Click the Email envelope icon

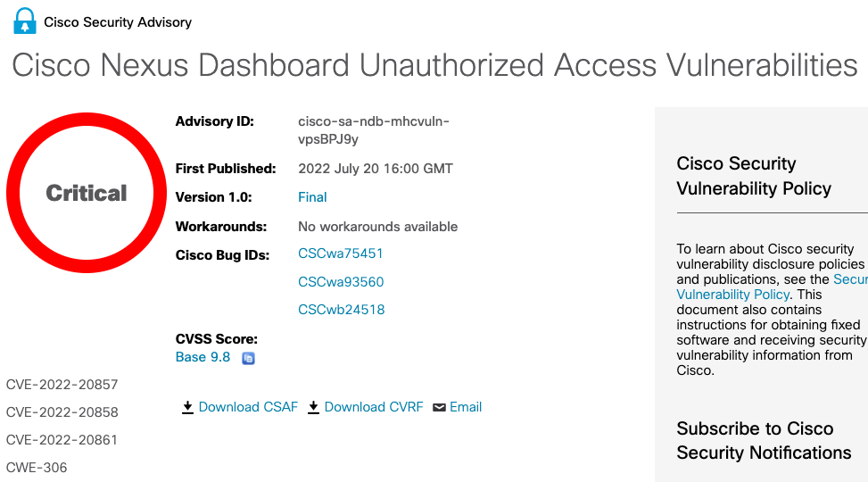pos(439,407)
